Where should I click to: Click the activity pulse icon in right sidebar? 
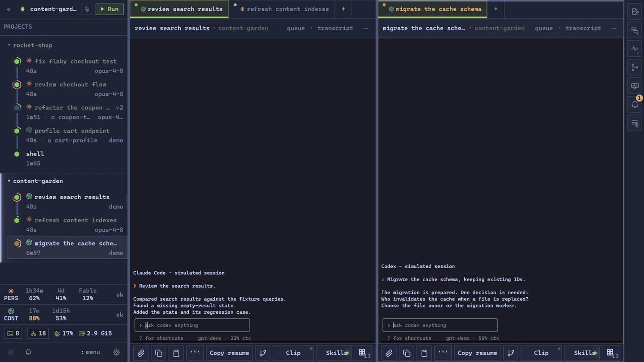click(635, 49)
